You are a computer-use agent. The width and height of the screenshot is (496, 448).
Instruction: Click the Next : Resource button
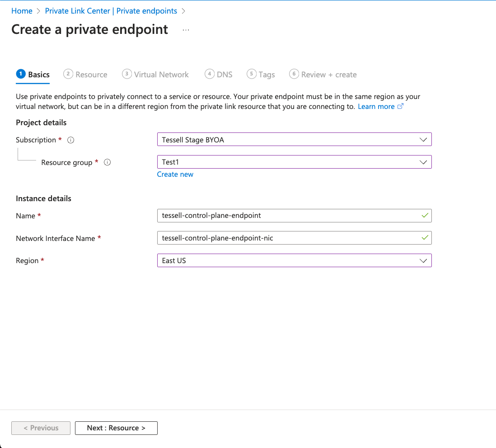(x=116, y=428)
